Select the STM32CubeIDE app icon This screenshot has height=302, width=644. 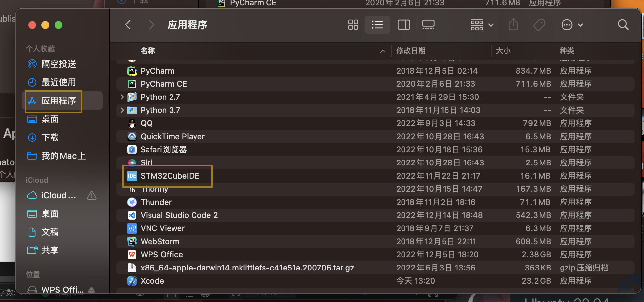click(132, 176)
